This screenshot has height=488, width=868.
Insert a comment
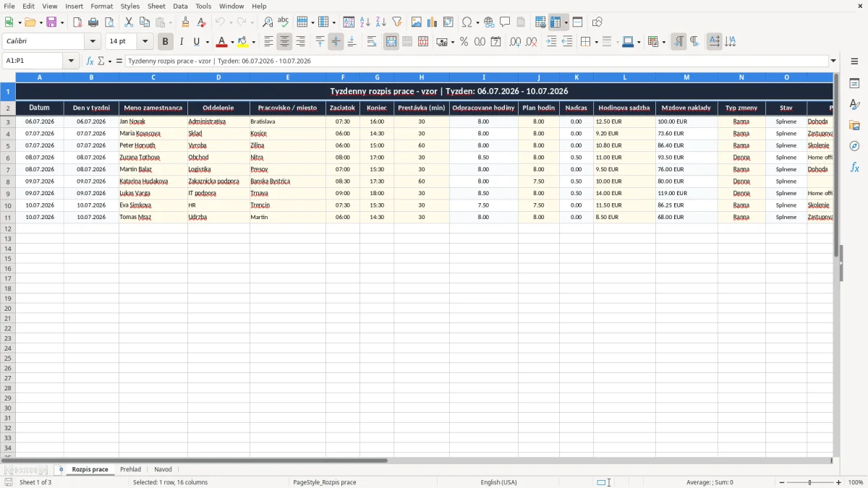click(505, 22)
